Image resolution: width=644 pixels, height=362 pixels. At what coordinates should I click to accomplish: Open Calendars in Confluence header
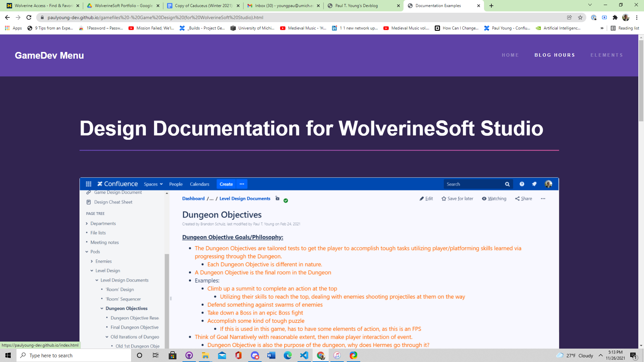[200, 184]
